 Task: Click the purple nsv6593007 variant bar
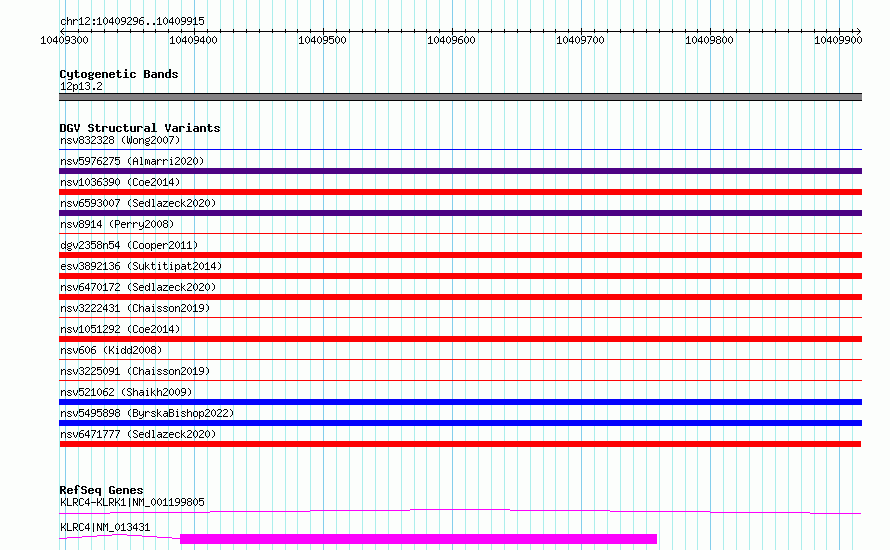460,213
